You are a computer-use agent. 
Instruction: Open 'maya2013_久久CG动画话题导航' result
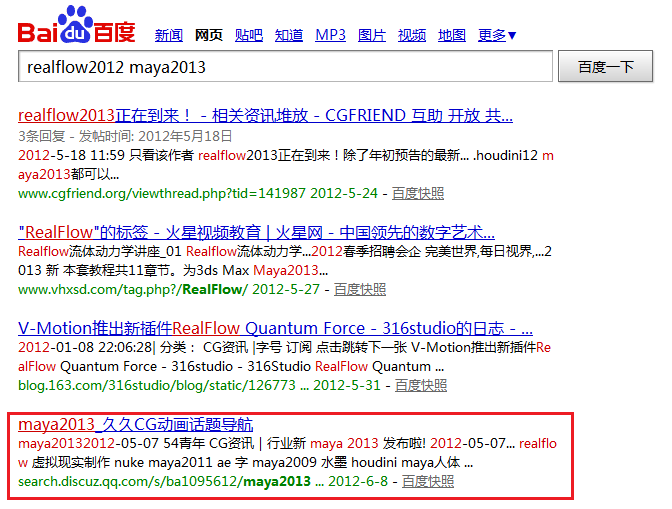135,424
